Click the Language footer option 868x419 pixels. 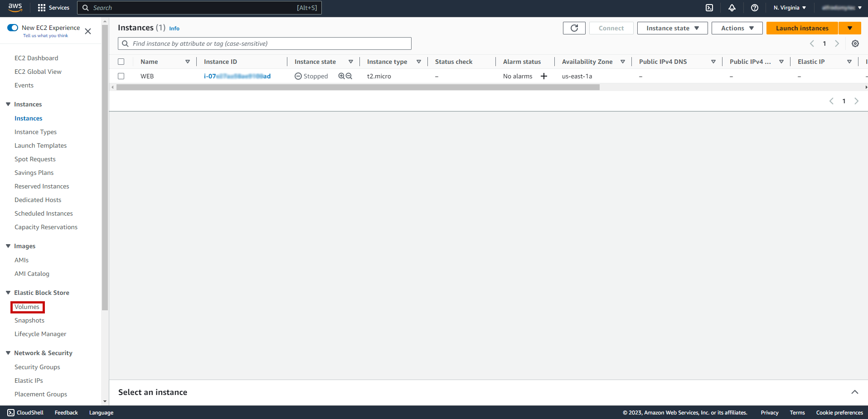(x=101, y=413)
